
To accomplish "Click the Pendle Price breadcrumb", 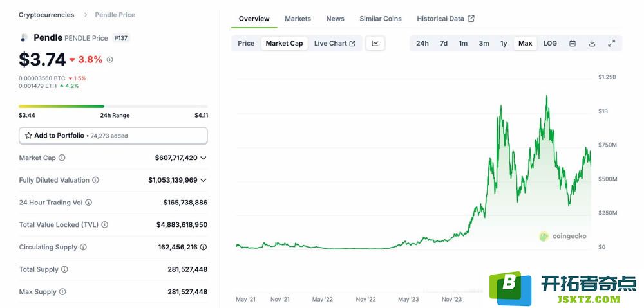I will pyautogui.click(x=115, y=15).
